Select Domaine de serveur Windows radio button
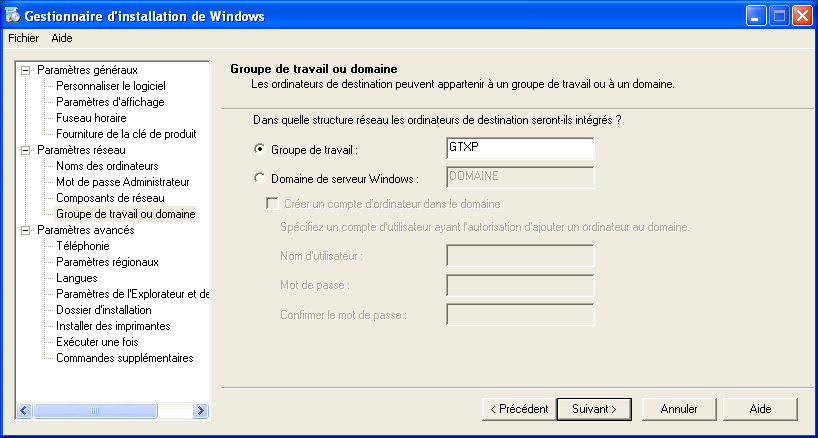 pyautogui.click(x=259, y=179)
